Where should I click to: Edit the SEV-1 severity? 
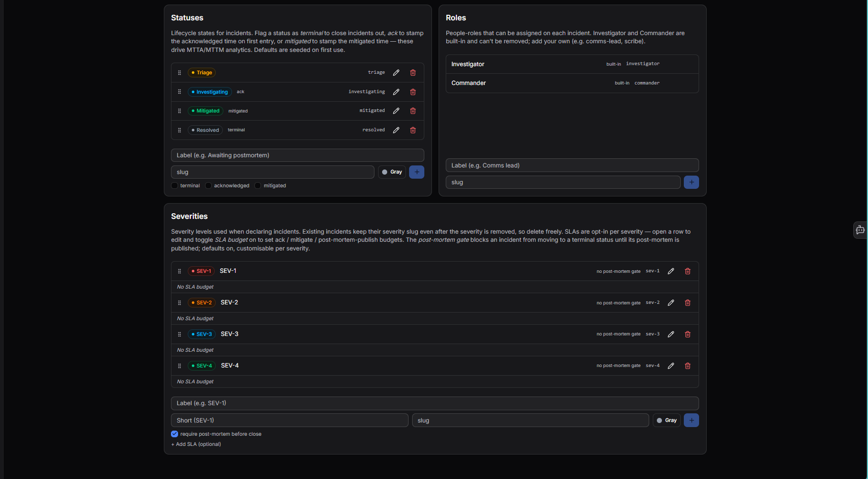[x=671, y=271]
